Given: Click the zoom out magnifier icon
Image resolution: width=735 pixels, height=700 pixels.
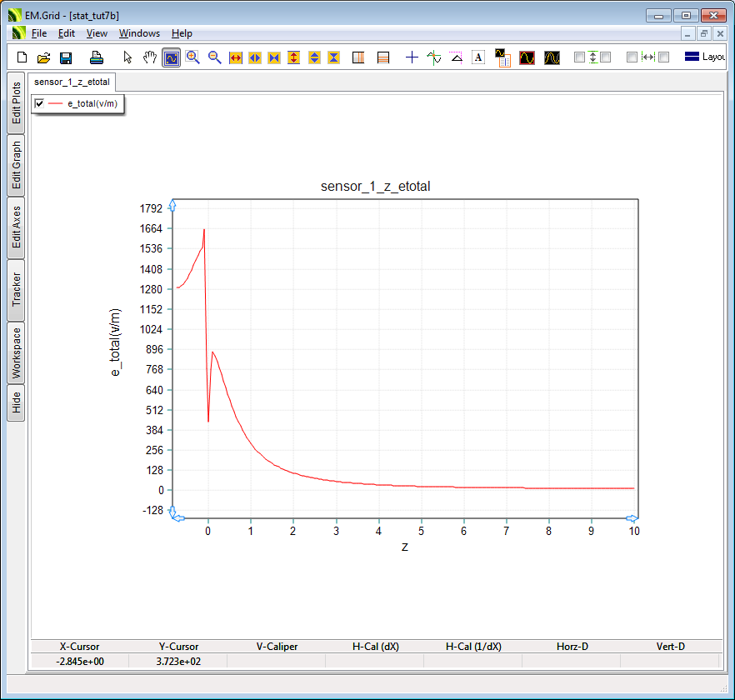Looking at the screenshot, I should (x=215, y=57).
